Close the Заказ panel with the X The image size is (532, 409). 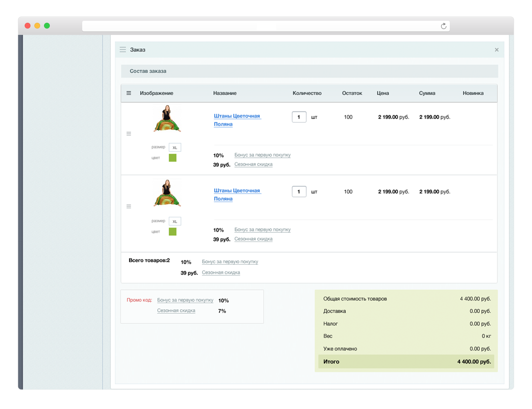[496, 50]
